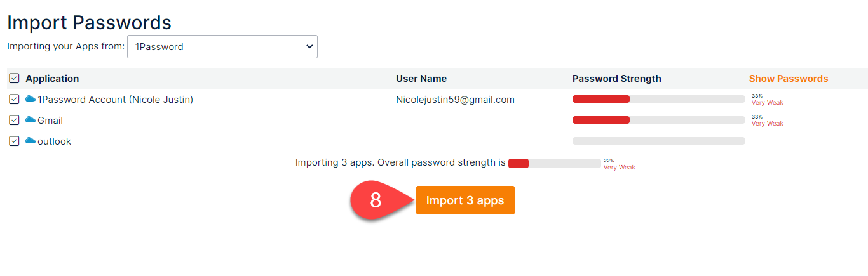
Task: Click the cloud icon next to Gmail
Action: pos(31,120)
